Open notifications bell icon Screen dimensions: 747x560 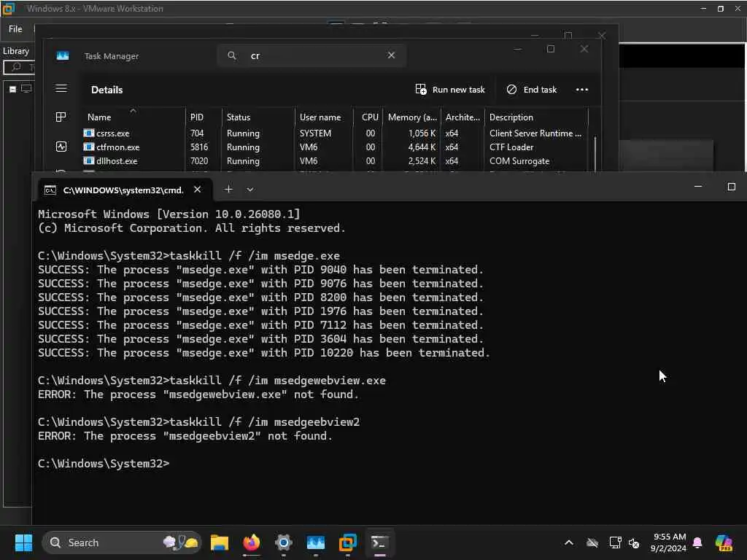tap(697, 542)
